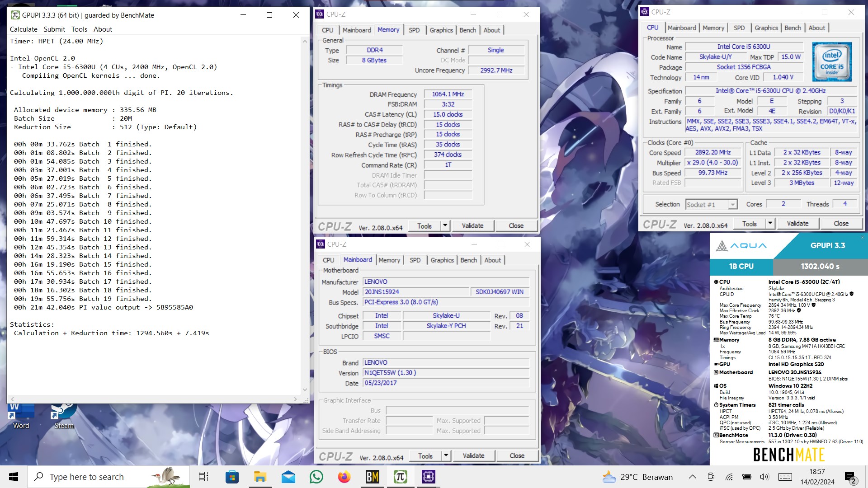Screen dimensions: 868x488
Task: Switch to CPU-Z taskbar icon
Action: [428, 477]
